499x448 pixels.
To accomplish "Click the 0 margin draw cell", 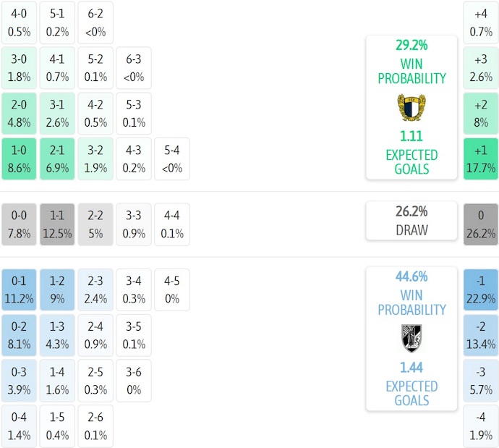I will coord(480,224).
